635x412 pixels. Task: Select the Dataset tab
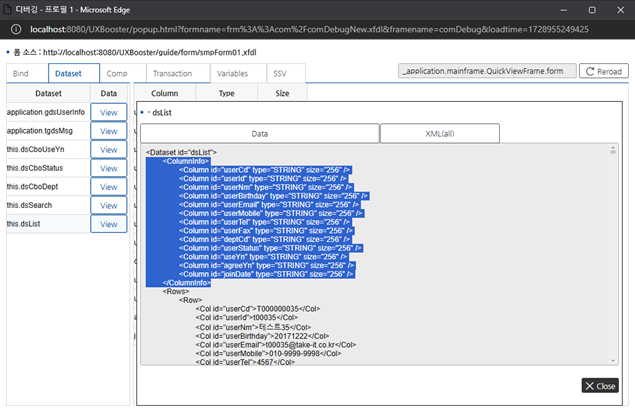(x=74, y=73)
